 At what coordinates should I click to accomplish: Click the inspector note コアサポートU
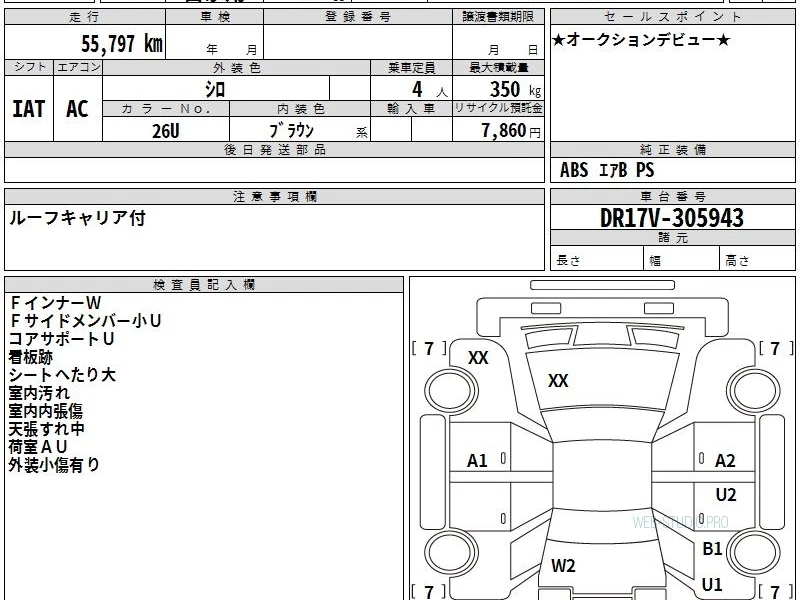[x=61, y=339]
